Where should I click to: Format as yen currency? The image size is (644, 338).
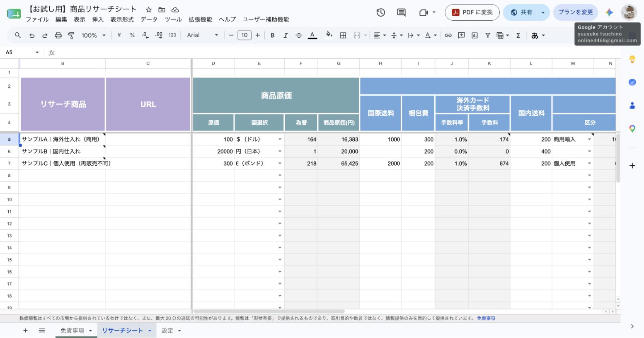pos(119,35)
